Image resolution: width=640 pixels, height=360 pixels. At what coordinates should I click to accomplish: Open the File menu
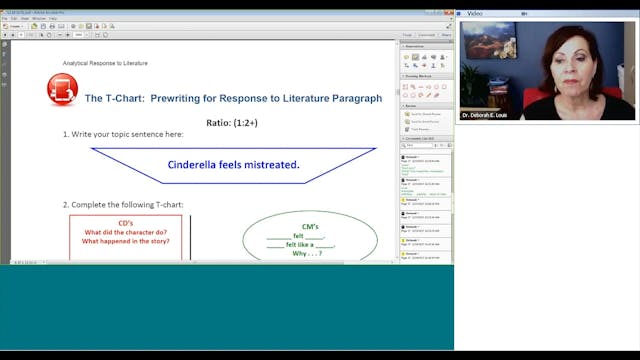pyautogui.click(x=4, y=19)
